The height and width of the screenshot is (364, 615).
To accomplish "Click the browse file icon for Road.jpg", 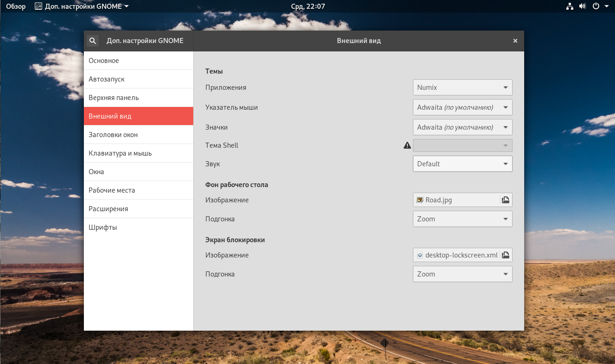I will click(506, 200).
